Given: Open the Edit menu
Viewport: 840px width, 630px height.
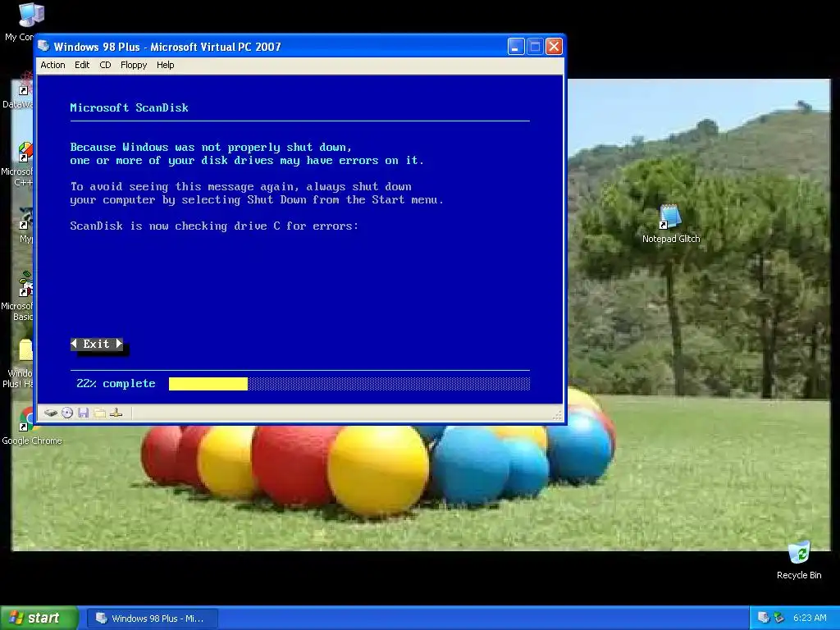Looking at the screenshot, I should coord(82,65).
